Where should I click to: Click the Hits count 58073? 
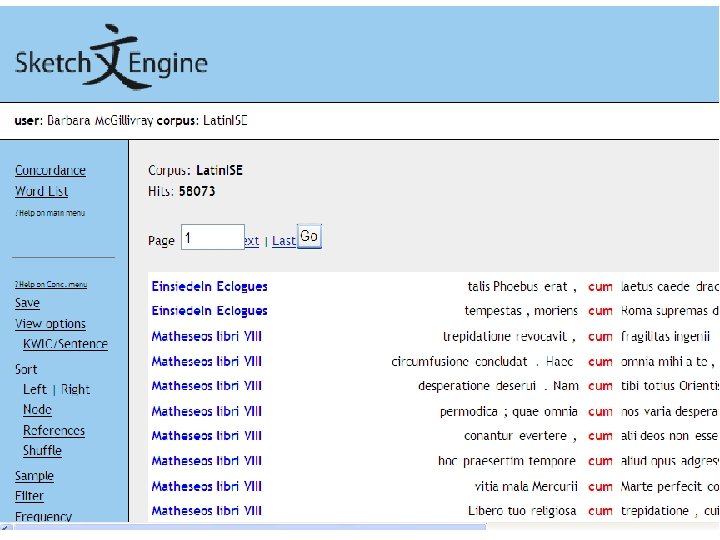197,191
